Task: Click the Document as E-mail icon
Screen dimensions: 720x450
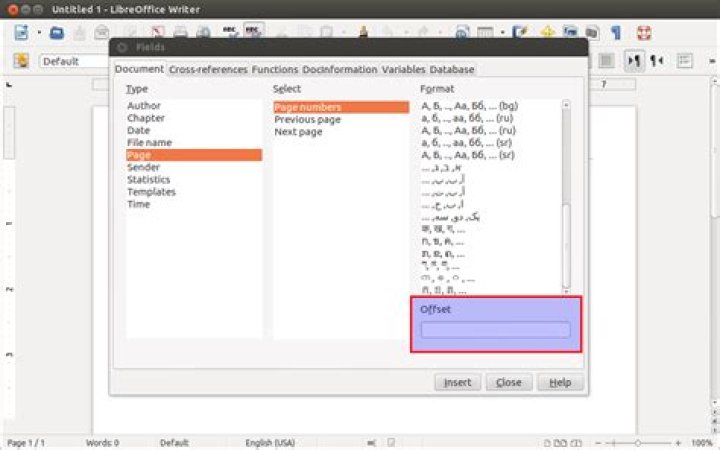Action: click(101, 33)
